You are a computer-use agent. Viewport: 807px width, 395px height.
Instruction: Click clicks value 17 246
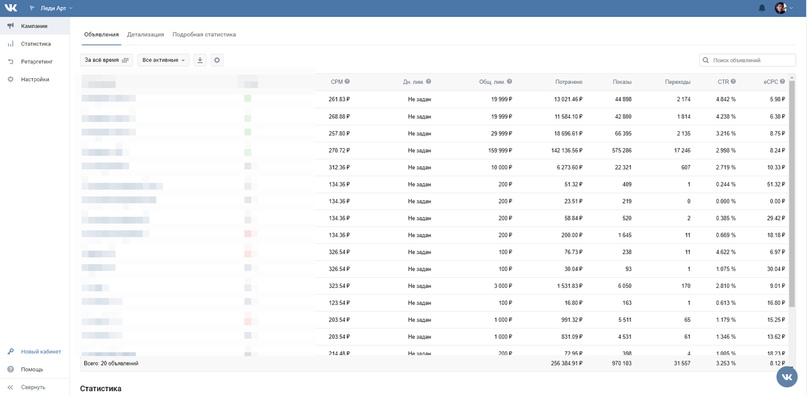pos(682,150)
